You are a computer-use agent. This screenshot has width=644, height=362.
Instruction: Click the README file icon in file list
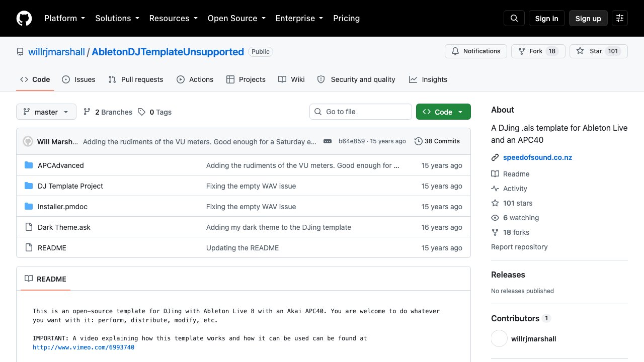[x=29, y=248]
